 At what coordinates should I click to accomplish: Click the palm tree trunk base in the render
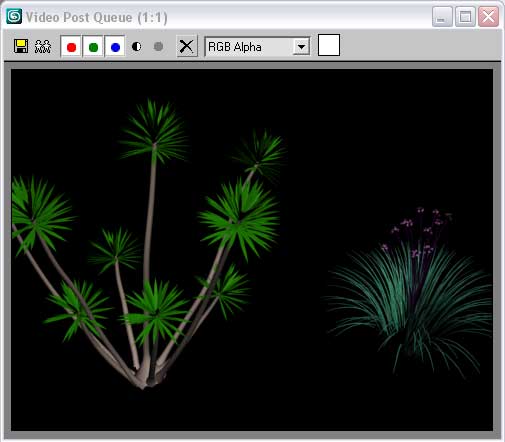tap(147, 378)
